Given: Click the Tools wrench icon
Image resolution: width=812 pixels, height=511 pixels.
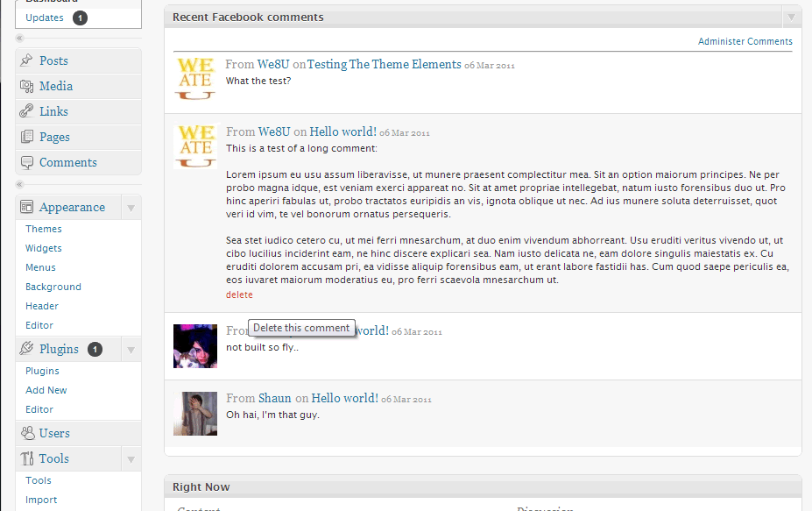Looking at the screenshot, I should [x=27, y=458].
